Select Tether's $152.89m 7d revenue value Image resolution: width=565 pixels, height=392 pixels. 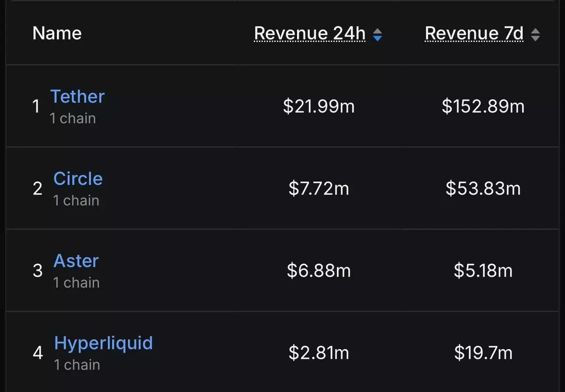(x=483, y=106)
